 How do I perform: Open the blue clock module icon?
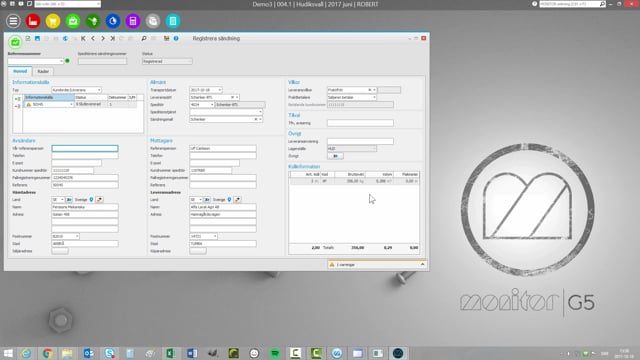113,21
